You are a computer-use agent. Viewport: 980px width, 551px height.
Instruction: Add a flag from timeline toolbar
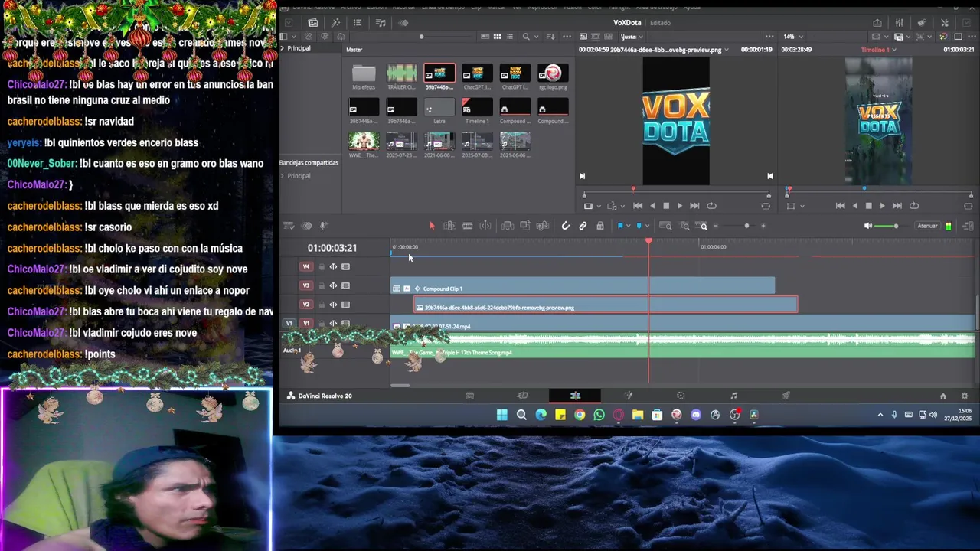[620, 226]
